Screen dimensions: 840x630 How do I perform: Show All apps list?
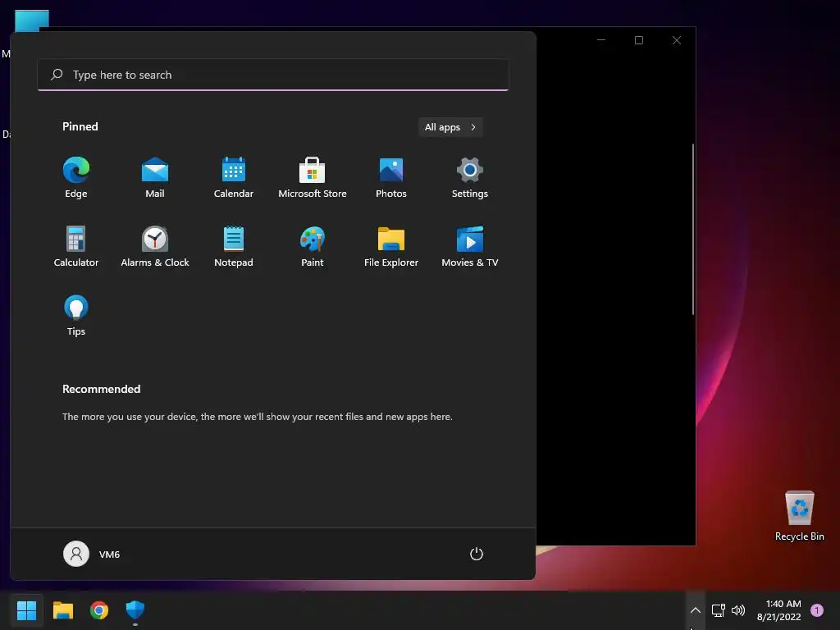click(450, 127)
